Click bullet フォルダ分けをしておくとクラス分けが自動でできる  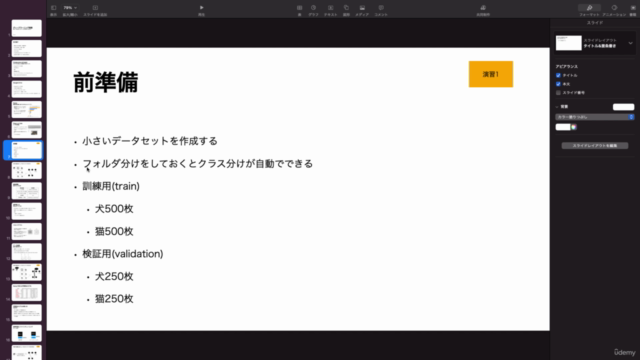tap(198, 164)
